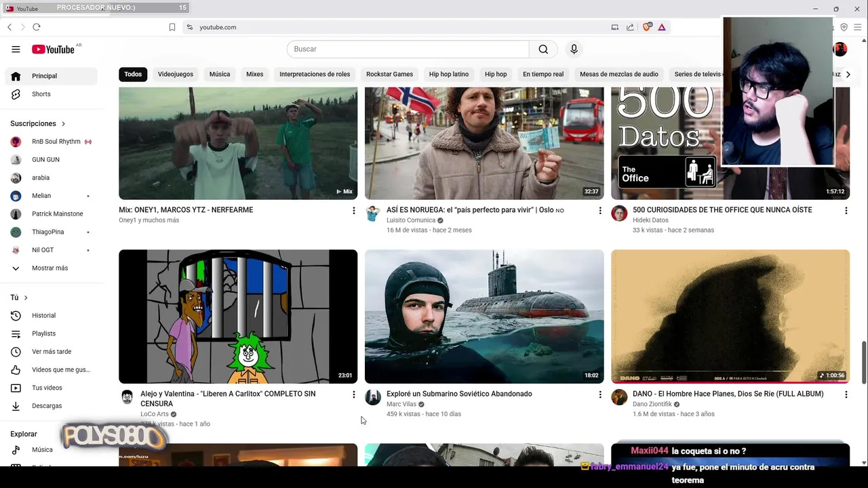This screenshot has width=868, height=488.
Task: Open Historial in the sidebar
Action: point(51,315)
